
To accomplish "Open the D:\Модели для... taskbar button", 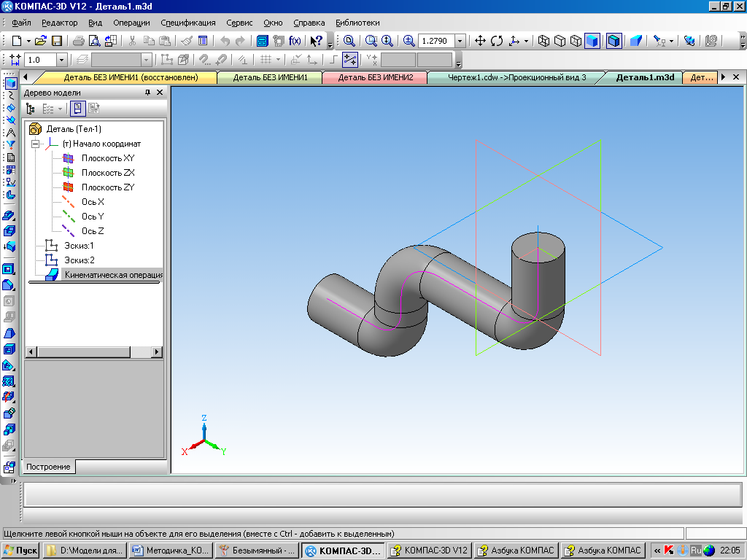I will coord(85,551).
